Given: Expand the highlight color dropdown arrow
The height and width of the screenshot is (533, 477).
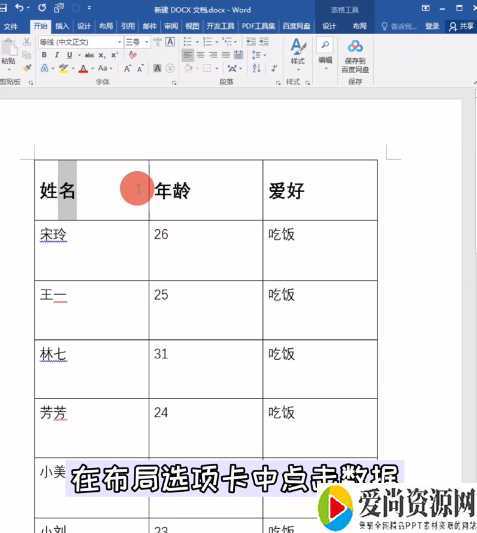Looking at the screenshot, I should tap(73, 68).
